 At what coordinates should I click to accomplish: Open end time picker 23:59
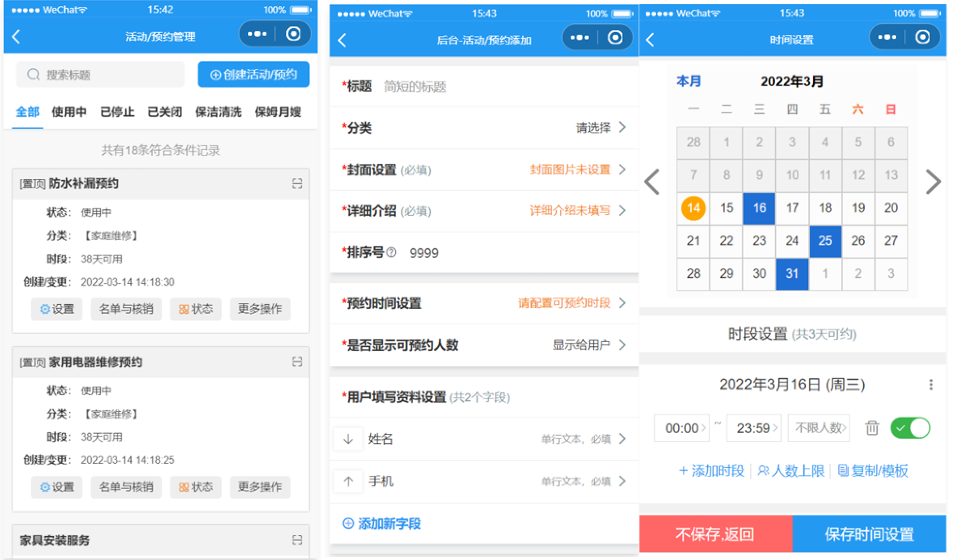click(x=754, y=428)
